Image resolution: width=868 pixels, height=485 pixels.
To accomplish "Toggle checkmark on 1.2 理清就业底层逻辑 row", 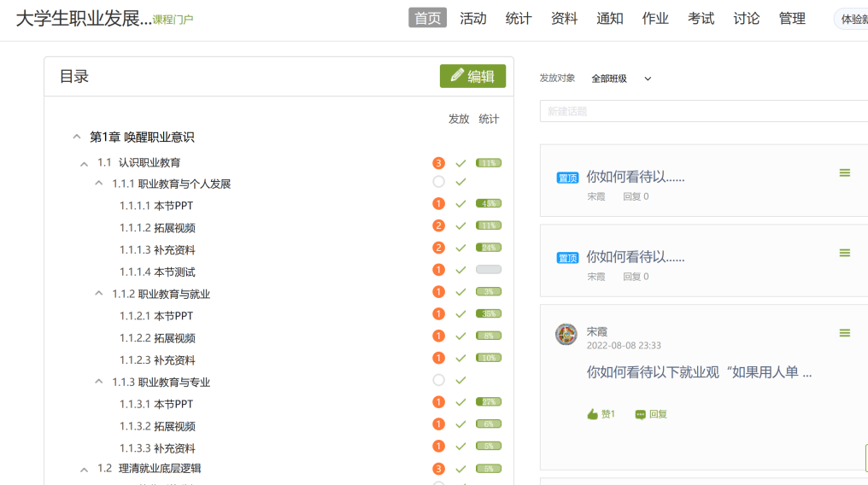I will click(460, 469).
